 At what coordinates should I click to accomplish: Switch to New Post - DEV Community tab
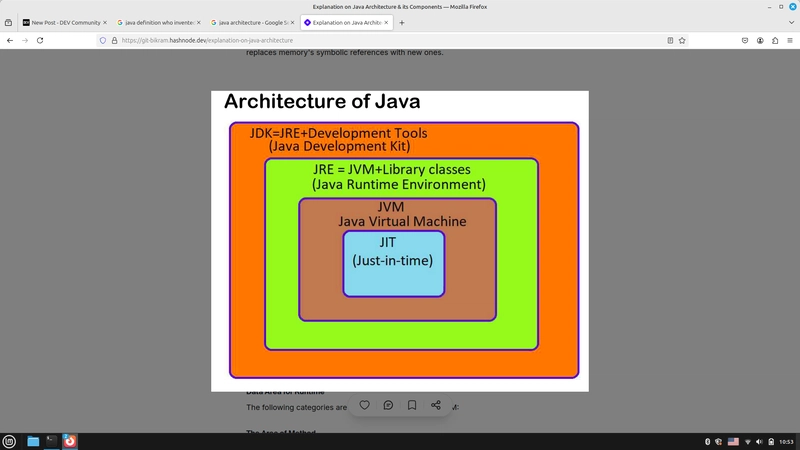click(64, 22)
